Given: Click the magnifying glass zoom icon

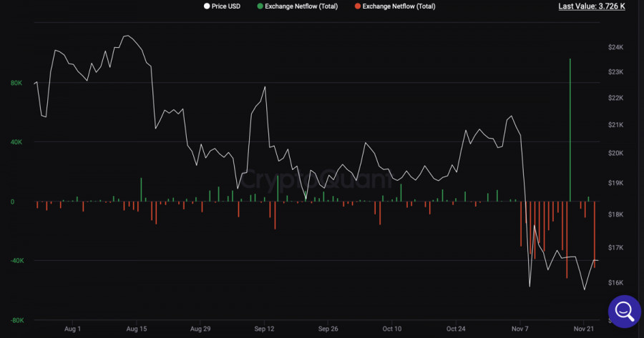Looking at the screenshot, I should tap(623, 311).
